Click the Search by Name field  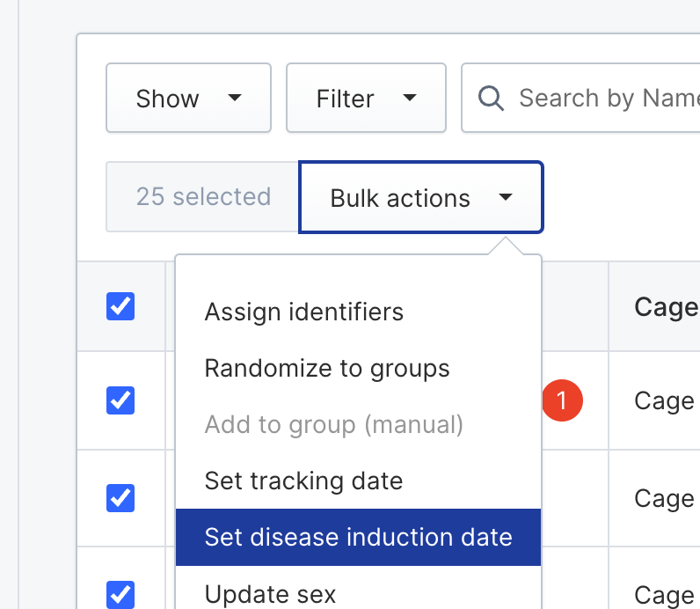(x=580, y=98)
